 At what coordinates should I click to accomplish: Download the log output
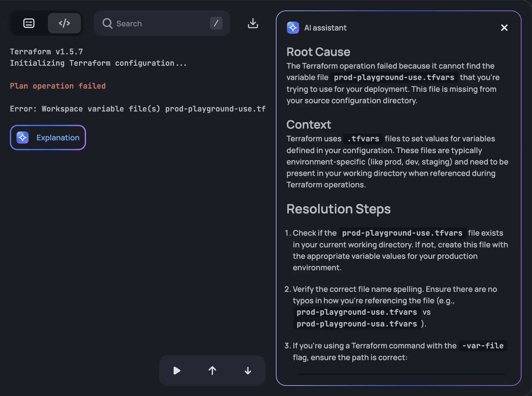coord(253,23)
